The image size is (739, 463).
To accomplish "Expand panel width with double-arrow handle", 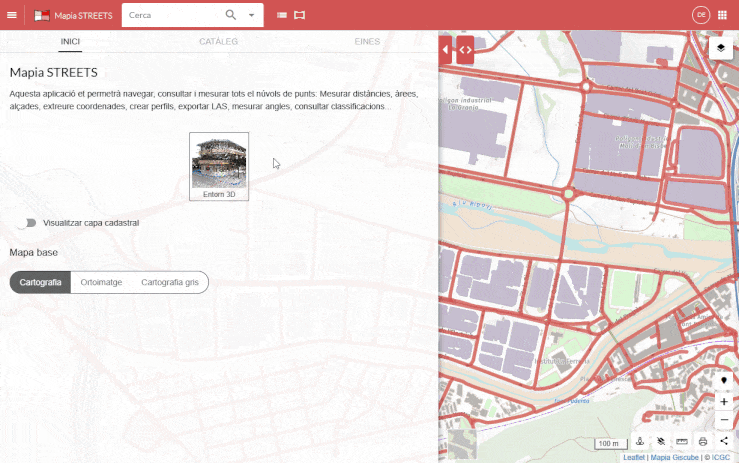I will (x=465, y=49).
